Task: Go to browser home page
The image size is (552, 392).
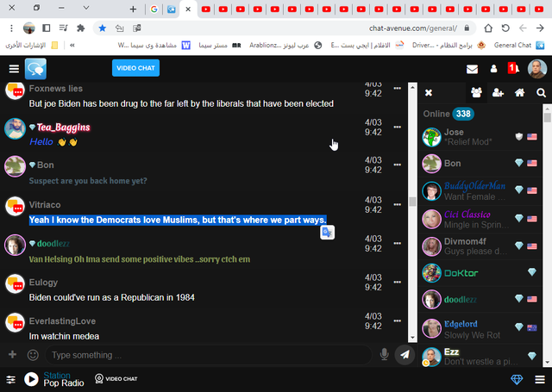Action: tap(488, 28)
